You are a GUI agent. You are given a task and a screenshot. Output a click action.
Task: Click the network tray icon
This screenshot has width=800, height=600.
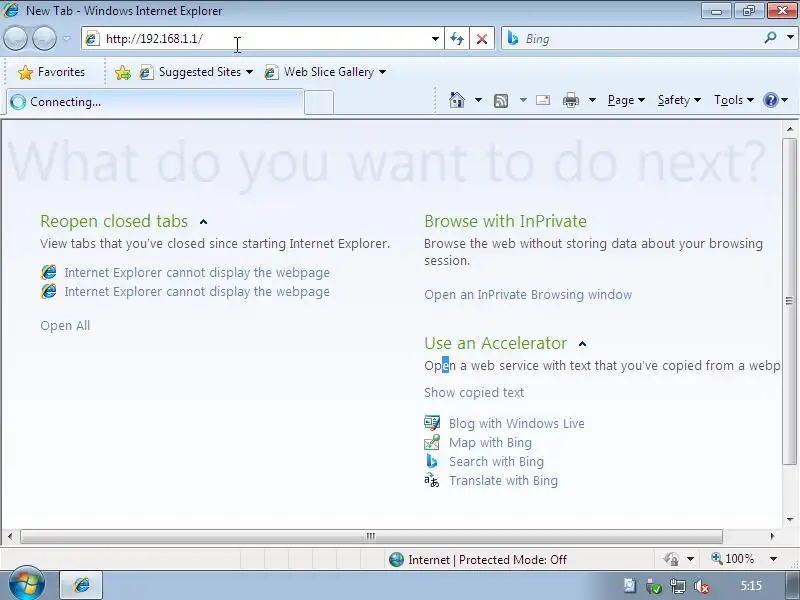pos(678,586)
